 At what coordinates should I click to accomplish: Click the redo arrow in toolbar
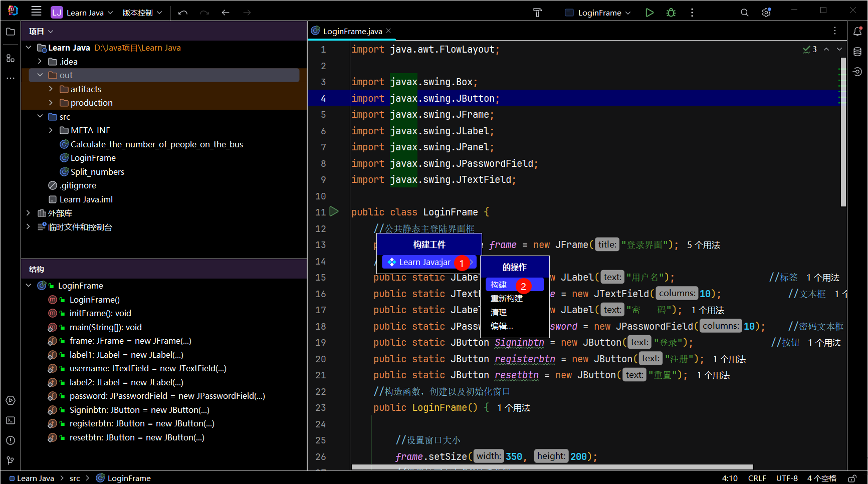[x=204, y=13]
